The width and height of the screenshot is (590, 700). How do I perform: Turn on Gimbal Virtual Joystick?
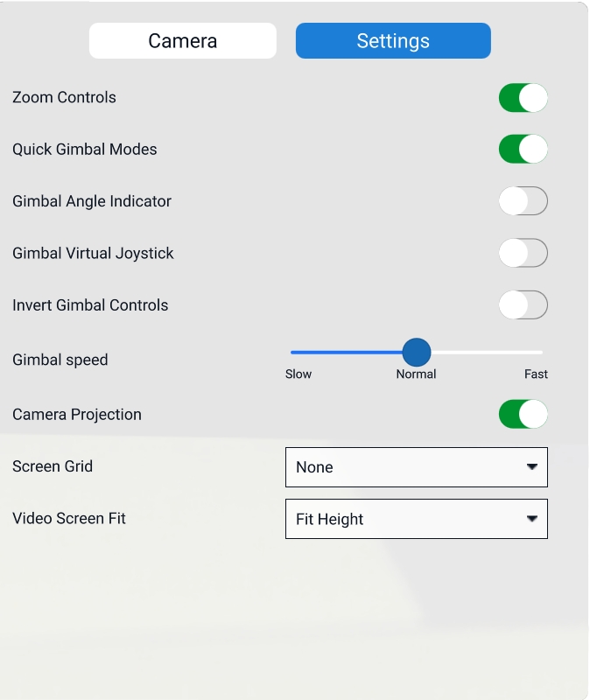click(x=523, y=254)
